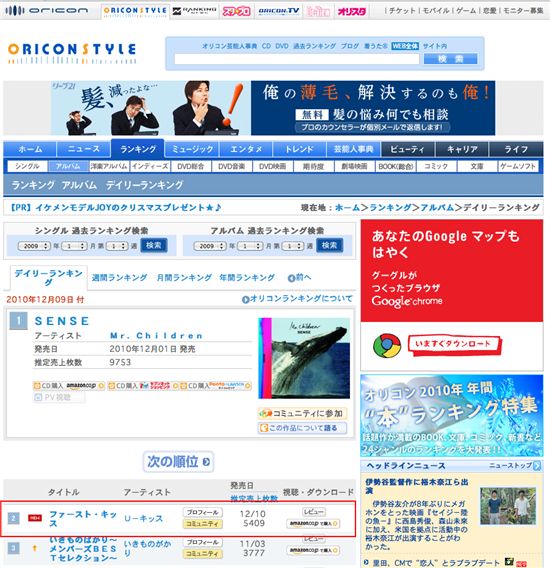Go to 次の順位 next ranking button

coord(178,462)
